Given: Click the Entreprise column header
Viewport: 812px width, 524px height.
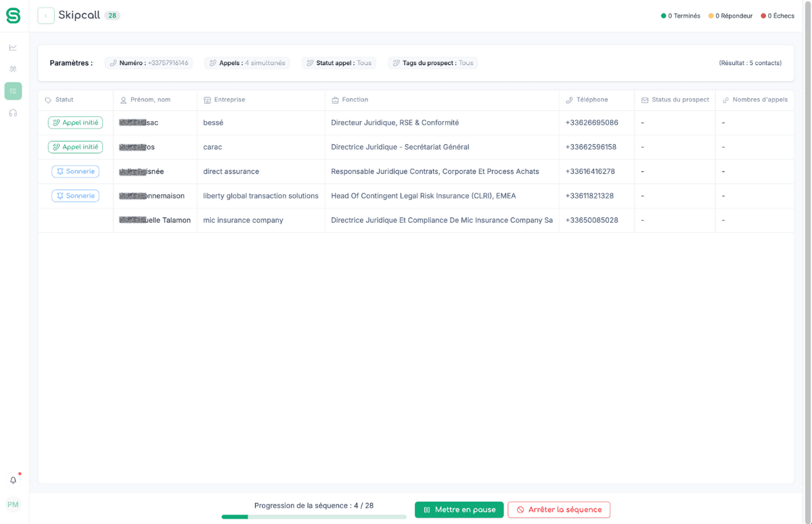Looking at the screenshot, I should pyautogui.click(x=229, y=100).
